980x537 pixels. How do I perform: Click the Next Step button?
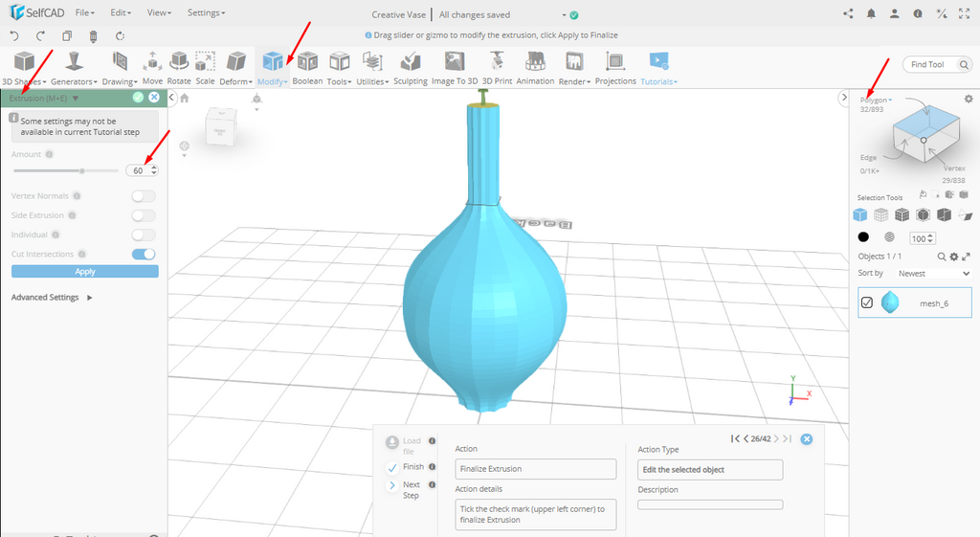click(x=405, y=490)
